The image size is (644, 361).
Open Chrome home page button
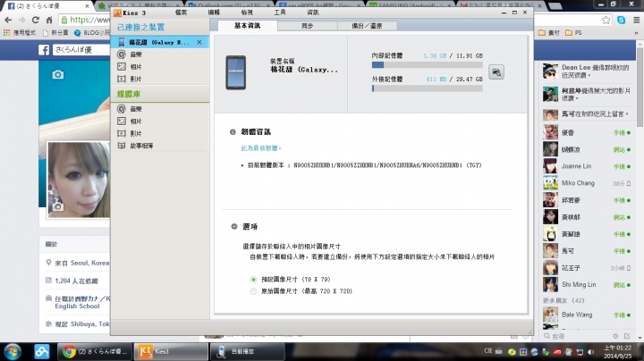(x=49, y=20)
